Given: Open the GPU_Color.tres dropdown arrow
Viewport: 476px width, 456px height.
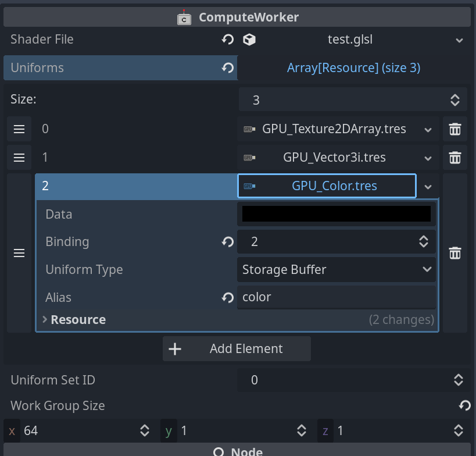Looking at the screenshot, I should click(x=428, y=187).
